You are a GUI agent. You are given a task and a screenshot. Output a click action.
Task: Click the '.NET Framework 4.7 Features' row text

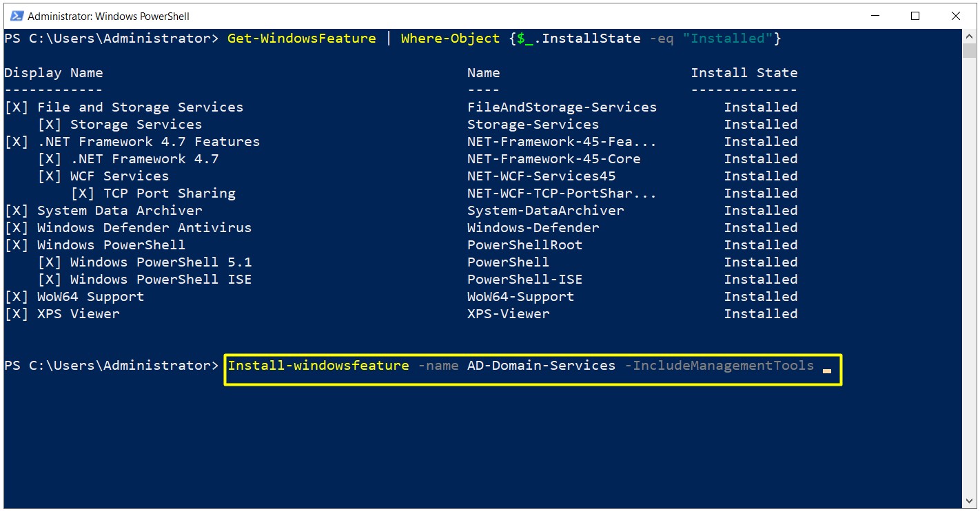148,142
